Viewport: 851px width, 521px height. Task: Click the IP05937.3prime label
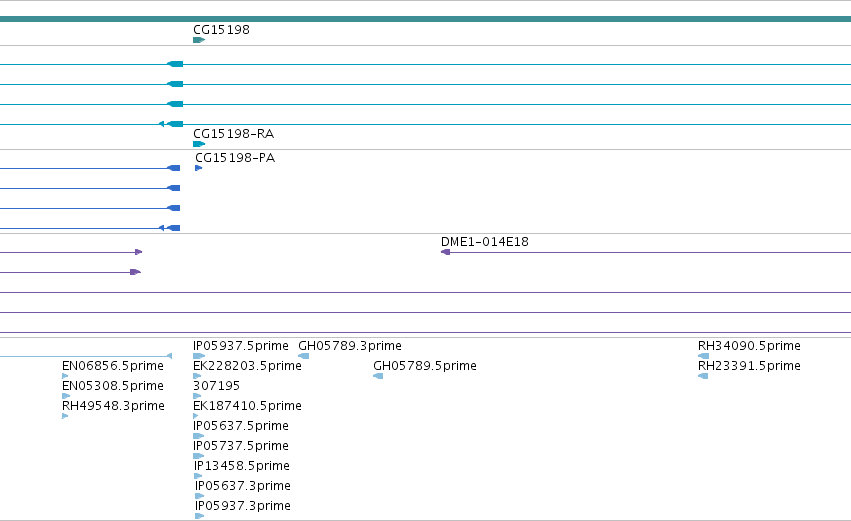(x=243, y=506)
